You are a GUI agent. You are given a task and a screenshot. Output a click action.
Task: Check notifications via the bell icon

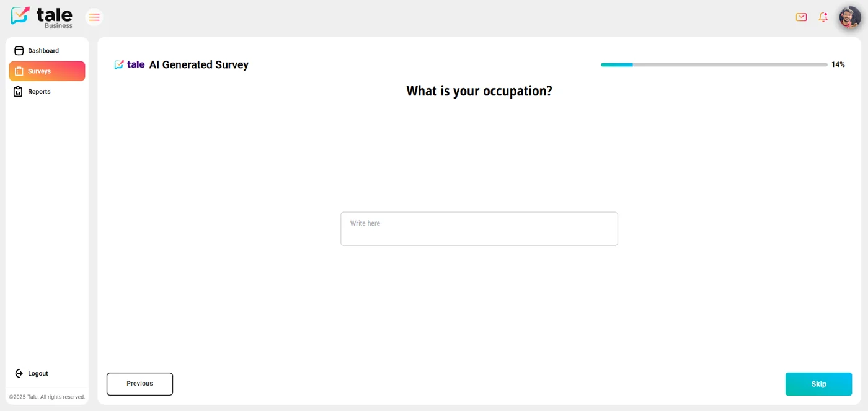[x=823, y=17]
